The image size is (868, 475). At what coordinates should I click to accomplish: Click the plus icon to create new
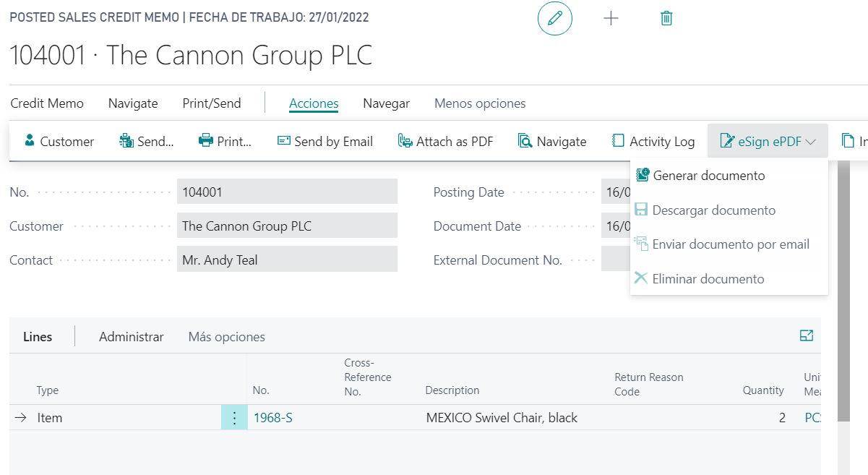pyautogui.click(x=611, y=19)
